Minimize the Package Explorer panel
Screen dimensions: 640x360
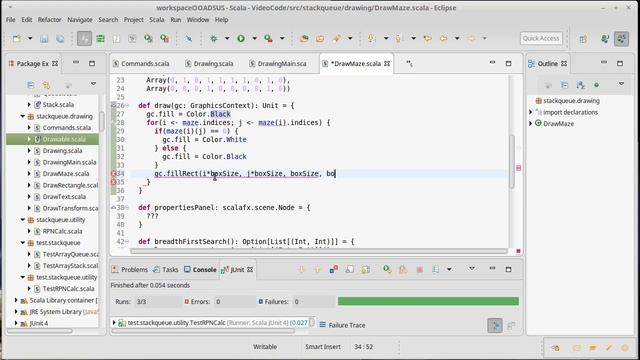click(76, 63)
